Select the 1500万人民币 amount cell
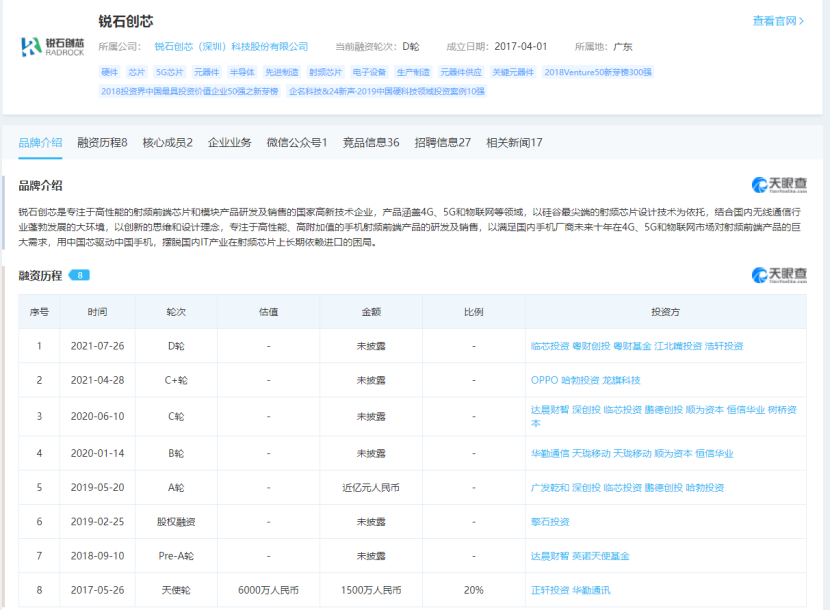The height and width of the screenshot is (611, 830). tap(371, 590)
